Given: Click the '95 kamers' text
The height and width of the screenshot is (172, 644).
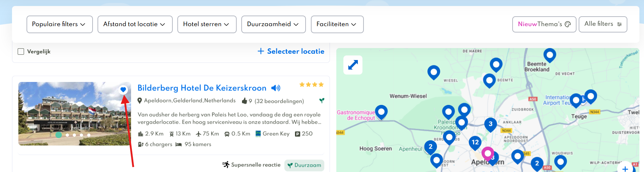Looking at the screenshot, I should point(198,144).
